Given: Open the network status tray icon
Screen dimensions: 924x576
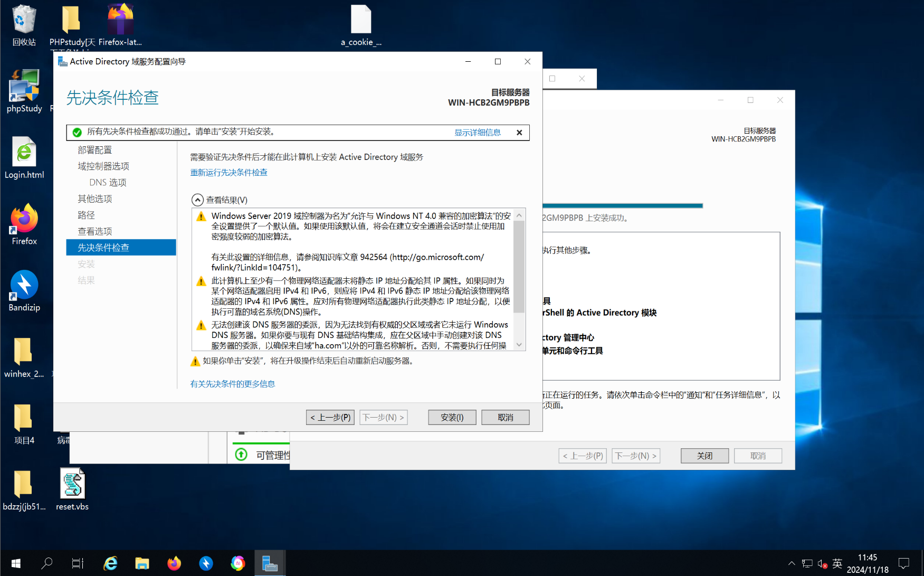Looking at the screenshot, I should [x=807, y=563].
